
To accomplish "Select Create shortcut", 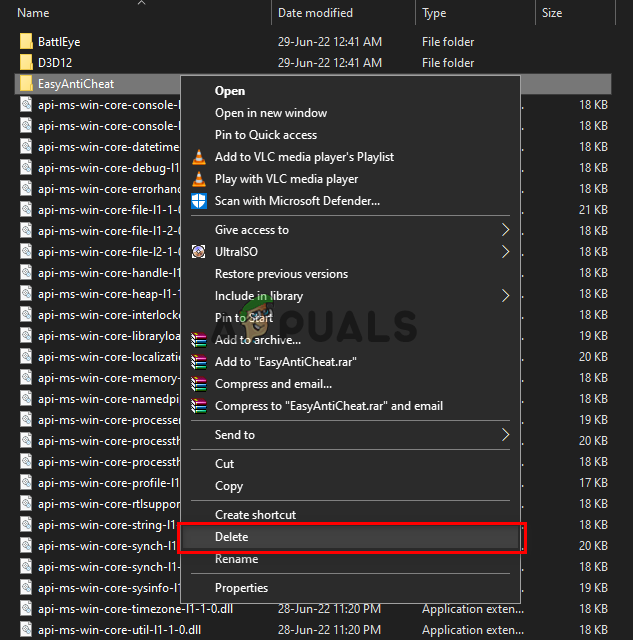I will 255,515.
